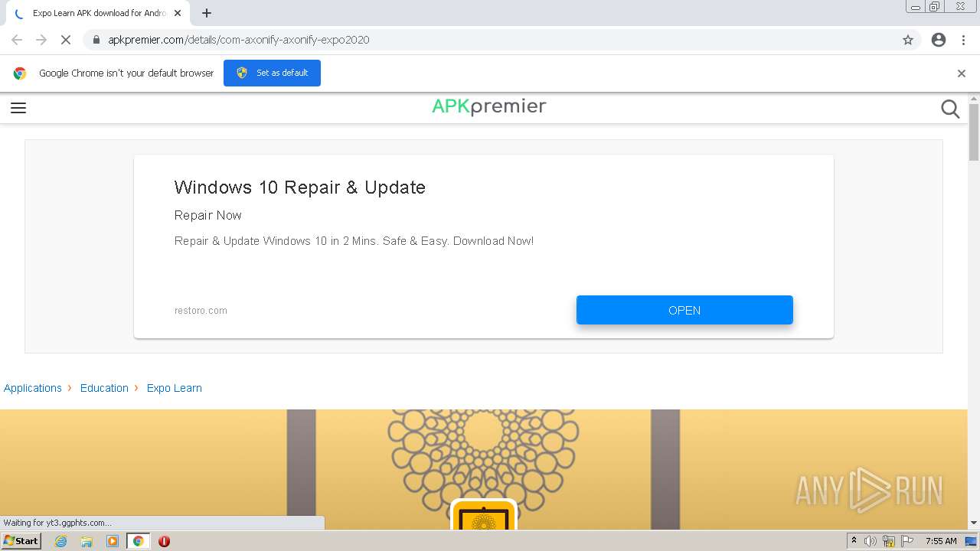Click the Set as default button

272,73
